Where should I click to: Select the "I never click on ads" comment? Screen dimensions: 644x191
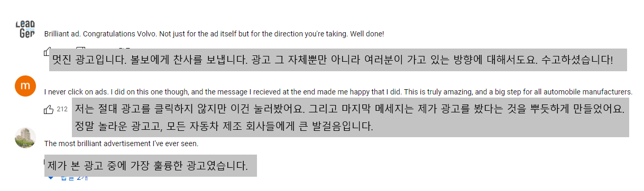[338, 91]
